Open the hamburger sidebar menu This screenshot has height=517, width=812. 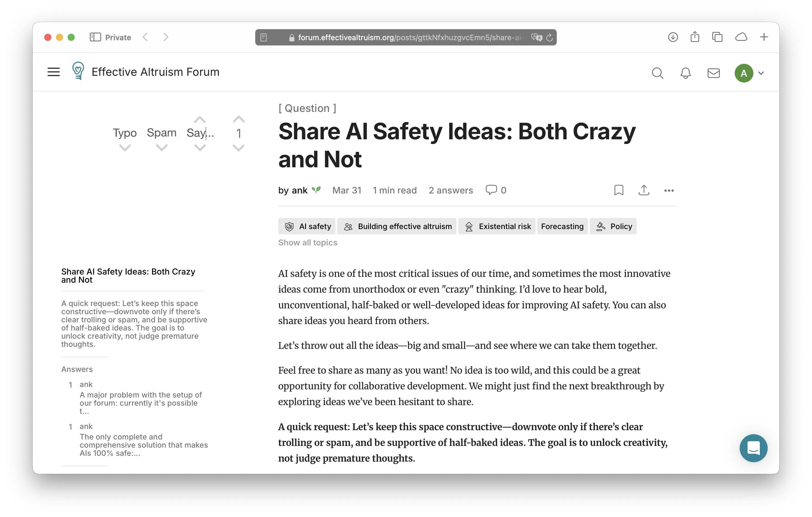[54, 72]
